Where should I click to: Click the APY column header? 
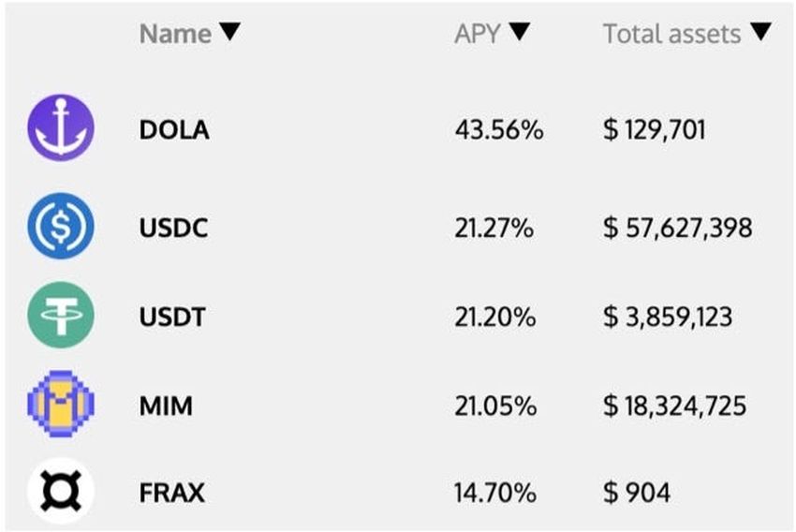pos(477,34)
